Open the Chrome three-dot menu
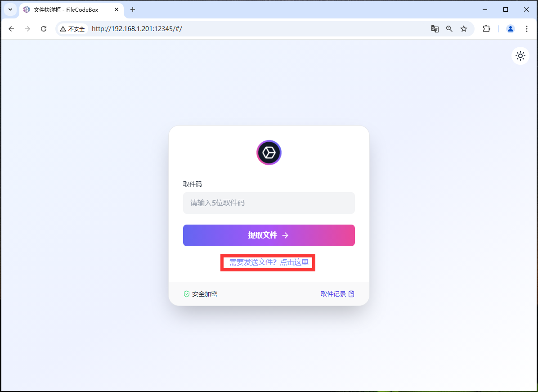538x392 pixels. click(x=527, y=28)
